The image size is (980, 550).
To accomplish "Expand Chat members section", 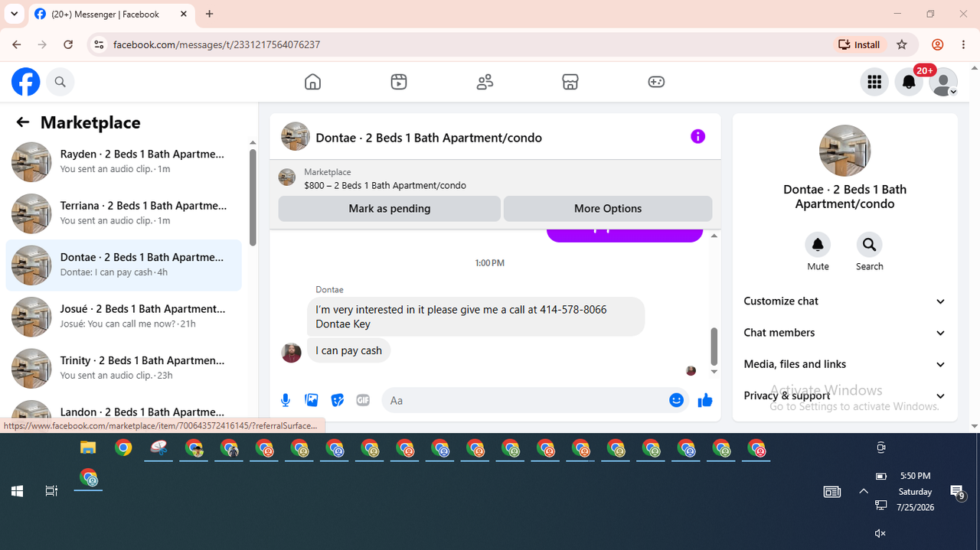I will pyautogui.click(x=844, y=333).
